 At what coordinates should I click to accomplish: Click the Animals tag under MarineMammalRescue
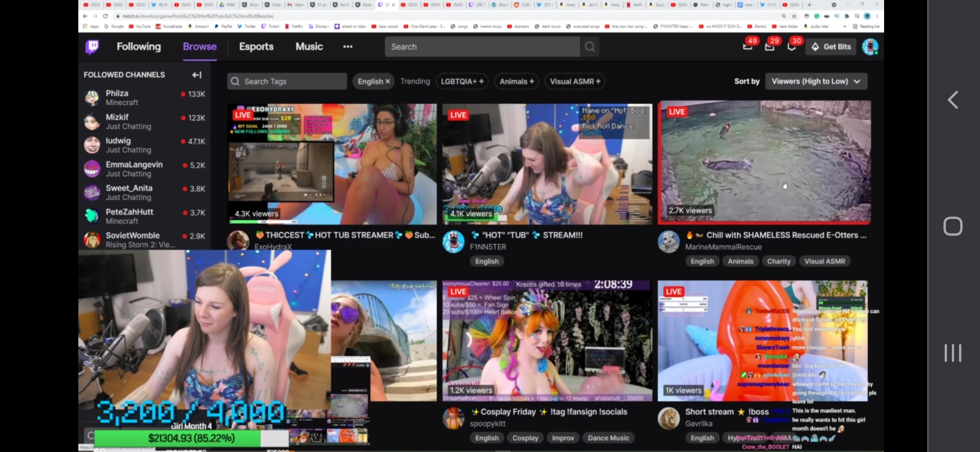coord(740,261)
